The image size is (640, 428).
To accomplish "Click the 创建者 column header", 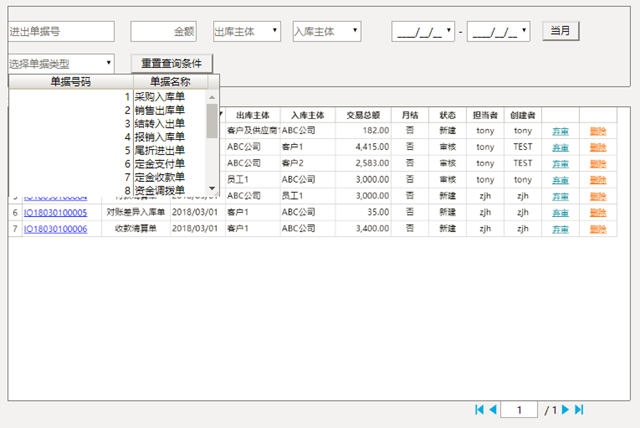I will pyautogui.click(x=523, y=115).
